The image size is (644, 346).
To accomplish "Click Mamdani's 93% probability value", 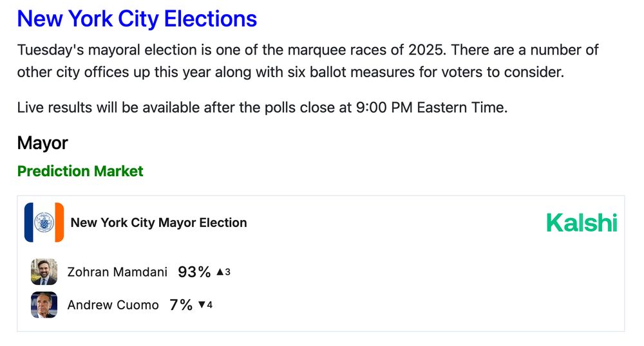I will point(194,272).
